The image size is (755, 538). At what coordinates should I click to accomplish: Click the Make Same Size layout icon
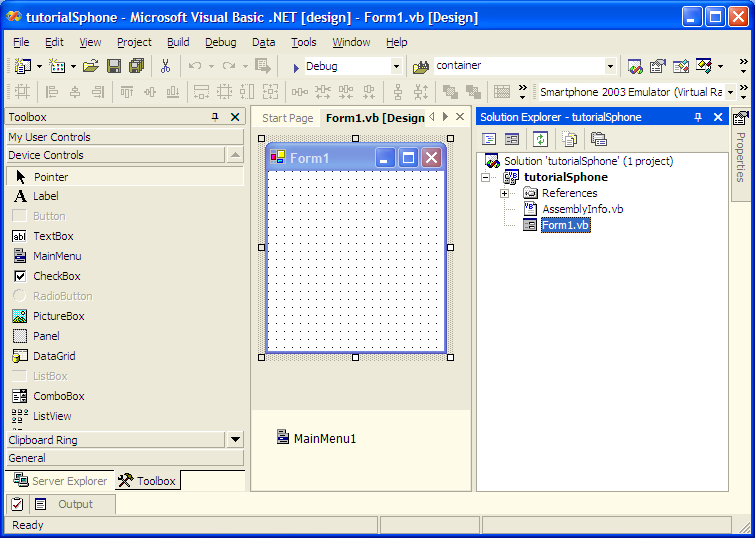click(270, 92)
